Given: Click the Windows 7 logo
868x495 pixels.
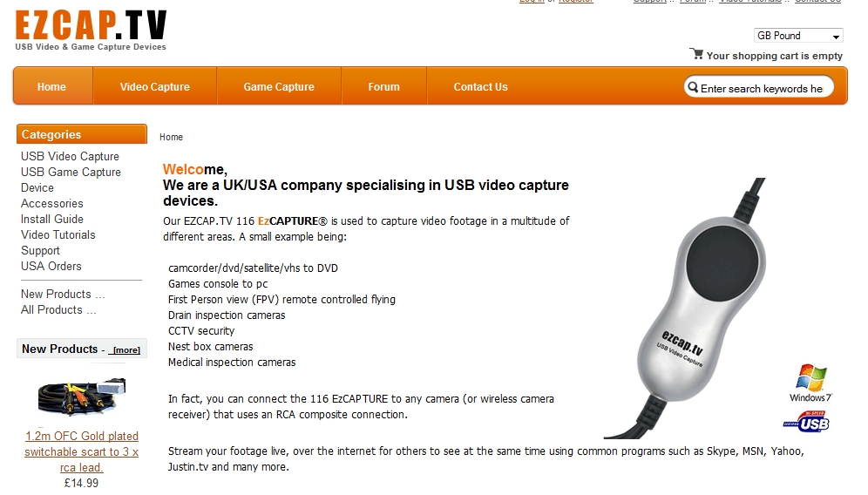Looking at the screenshot, I should click(810, 383).
